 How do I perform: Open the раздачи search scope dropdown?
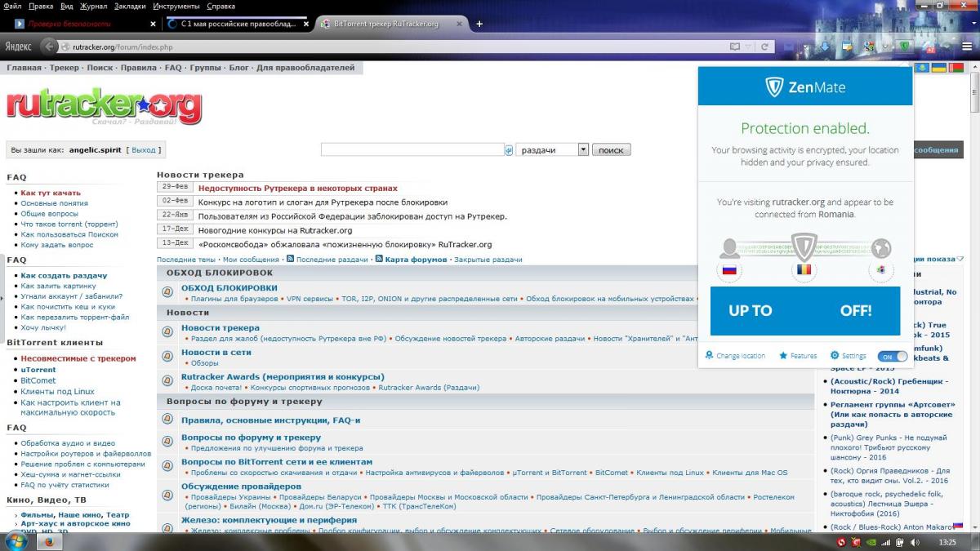(553, 150)
